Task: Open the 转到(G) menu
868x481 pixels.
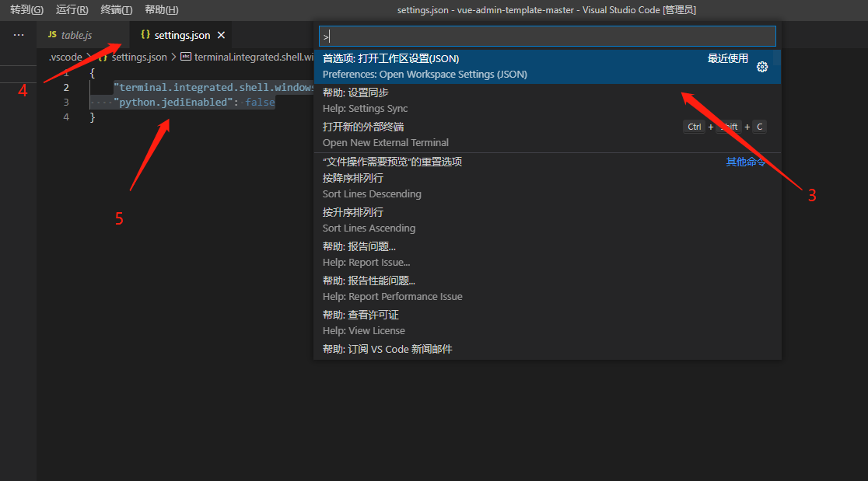Action: [x=26, y=10]
